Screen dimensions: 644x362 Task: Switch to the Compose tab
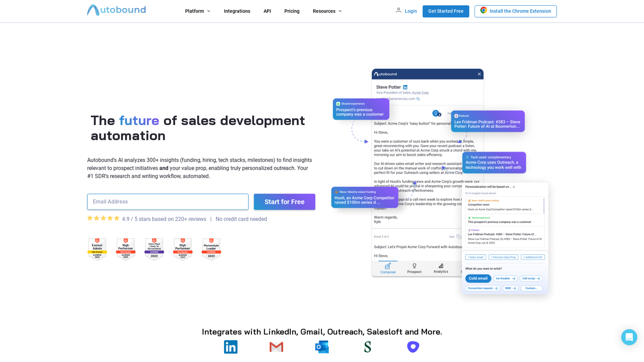[388, 268]
